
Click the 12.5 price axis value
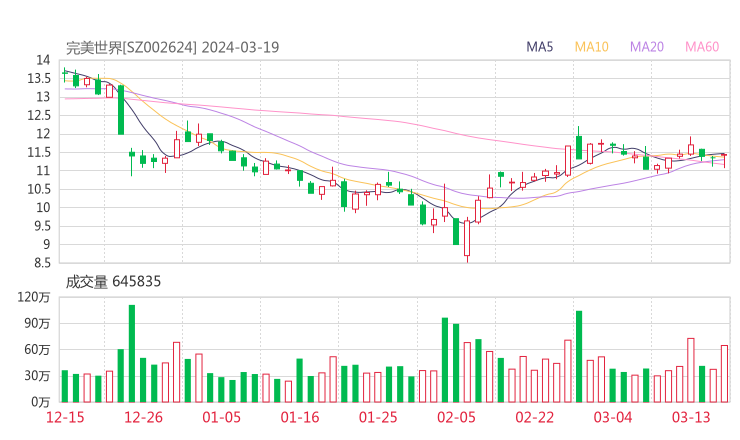pos(39,115)
